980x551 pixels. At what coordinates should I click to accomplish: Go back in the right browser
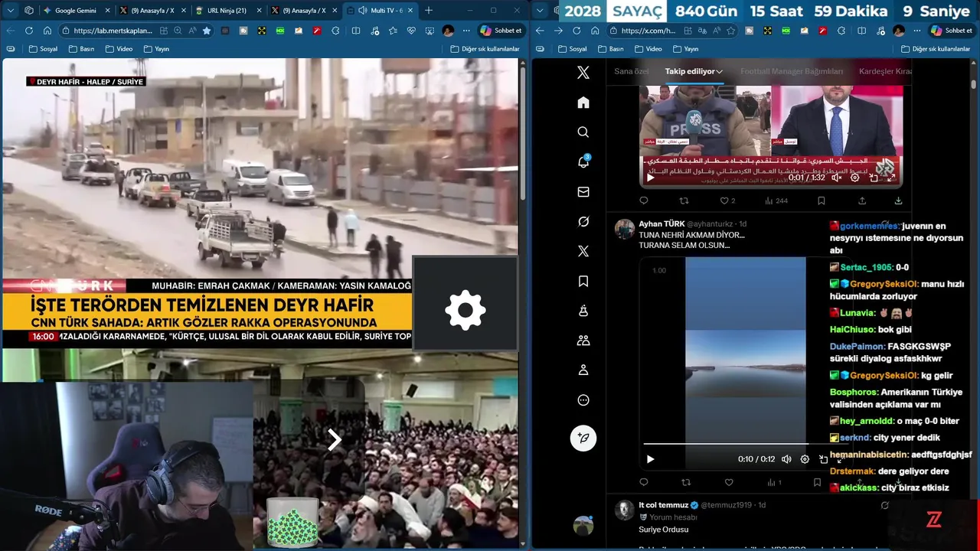click(x=540, y=31)
